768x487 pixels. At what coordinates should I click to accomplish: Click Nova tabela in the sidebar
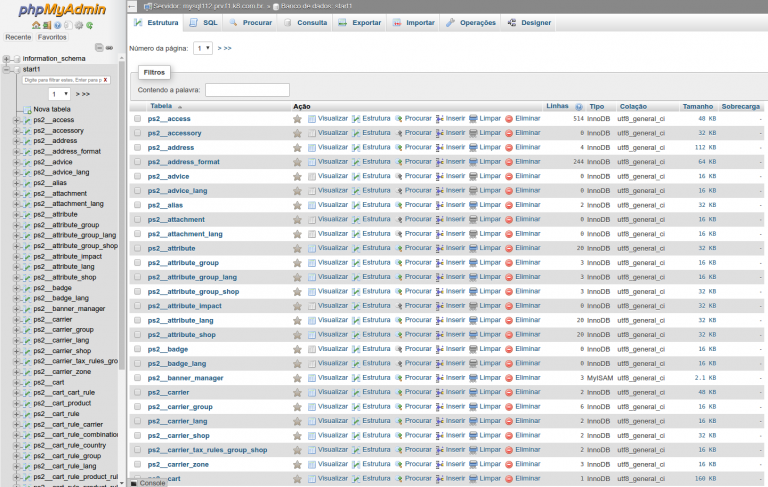coord(51,109)
